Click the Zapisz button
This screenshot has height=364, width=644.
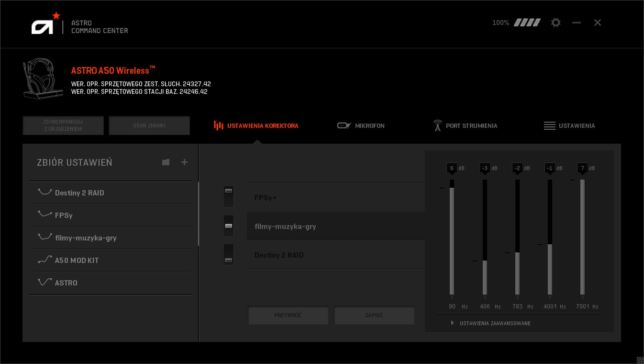coord(374,316)
